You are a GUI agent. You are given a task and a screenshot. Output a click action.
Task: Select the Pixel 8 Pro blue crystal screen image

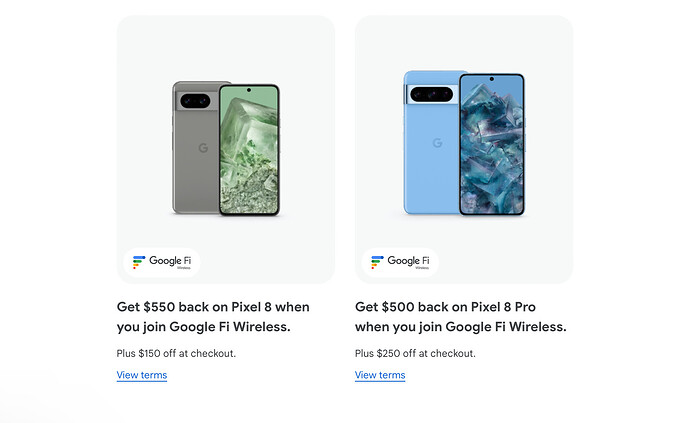point(492,144)
